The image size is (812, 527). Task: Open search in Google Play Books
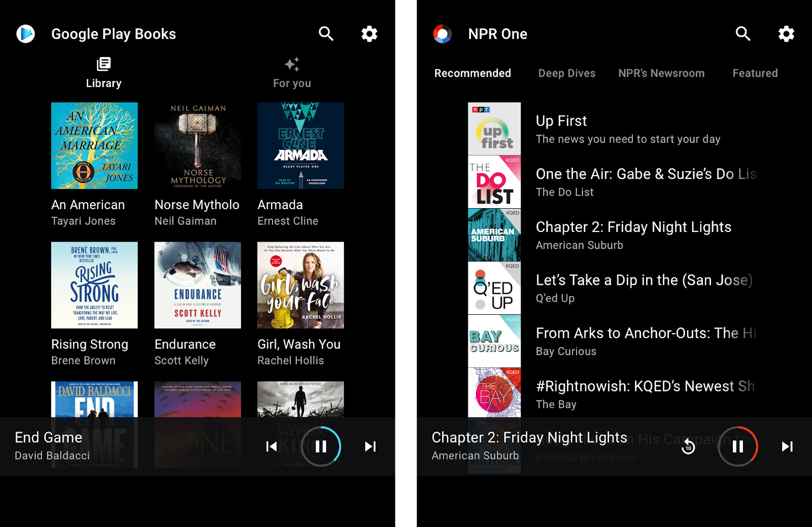click(326, 34)
